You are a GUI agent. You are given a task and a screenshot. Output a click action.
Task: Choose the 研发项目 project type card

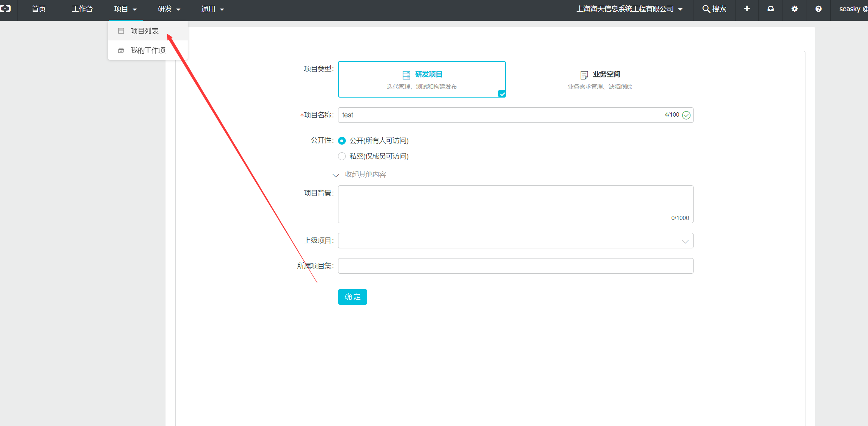422,79
